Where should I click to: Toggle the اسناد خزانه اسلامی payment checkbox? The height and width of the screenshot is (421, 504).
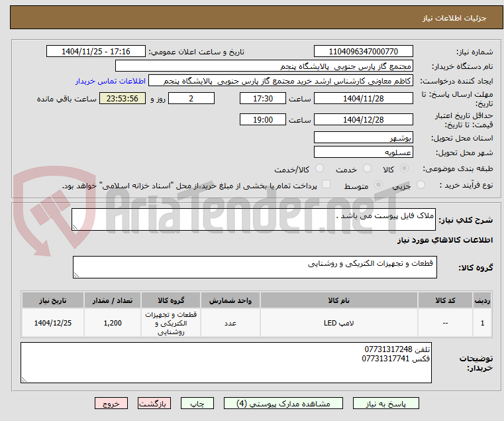tap(326, 184)
